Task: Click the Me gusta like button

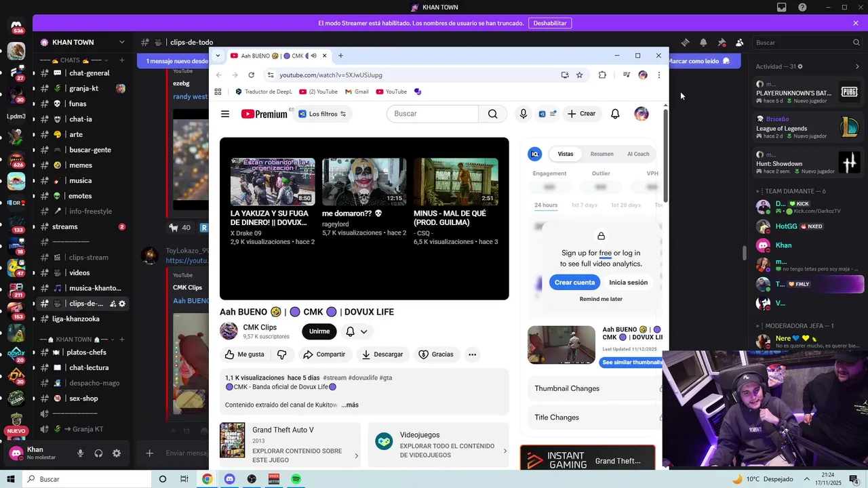Action: pos(245,354)
